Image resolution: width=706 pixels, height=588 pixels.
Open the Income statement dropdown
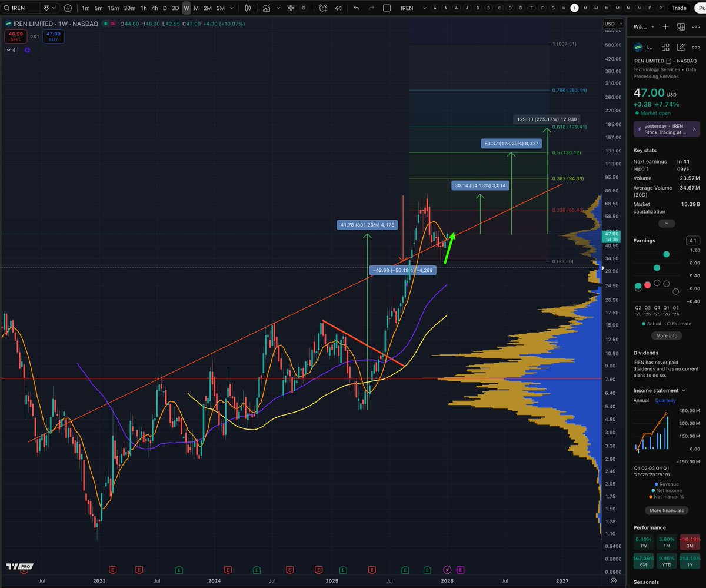point(660,390)
